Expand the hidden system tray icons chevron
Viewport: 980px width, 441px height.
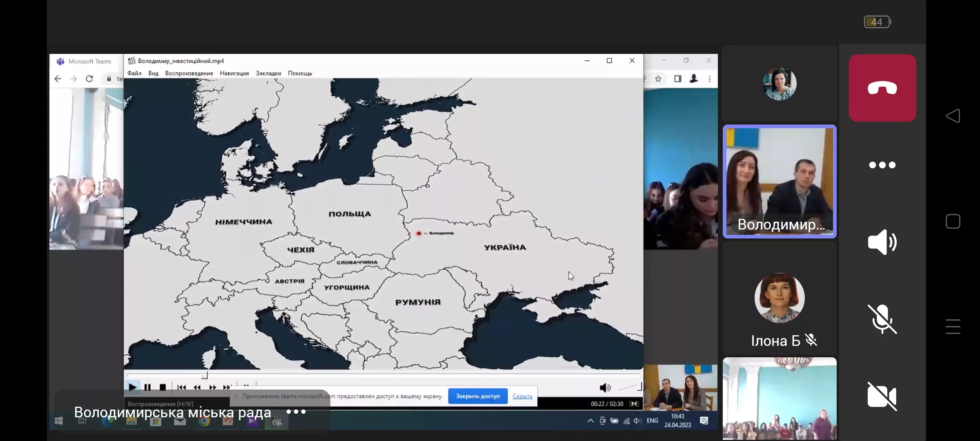point(590,421)
